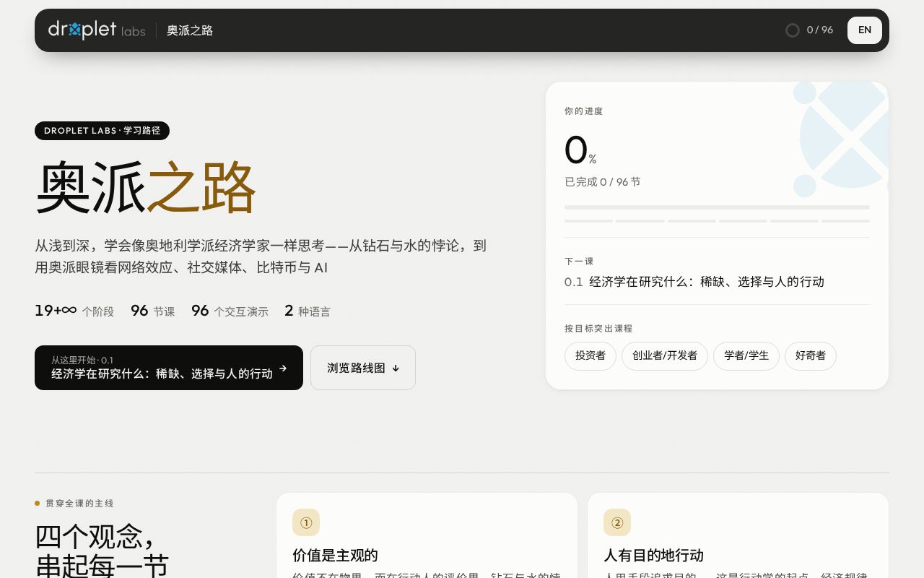
Task: Click the 0 / 96 progress counter
Action: [x=820, y=30]
